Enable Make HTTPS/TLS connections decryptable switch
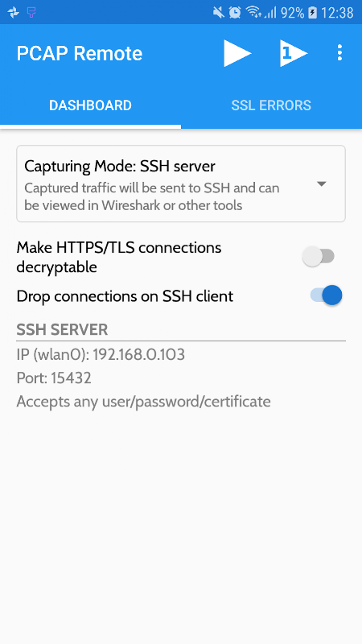The image size is (362, 644). point(319,257)
